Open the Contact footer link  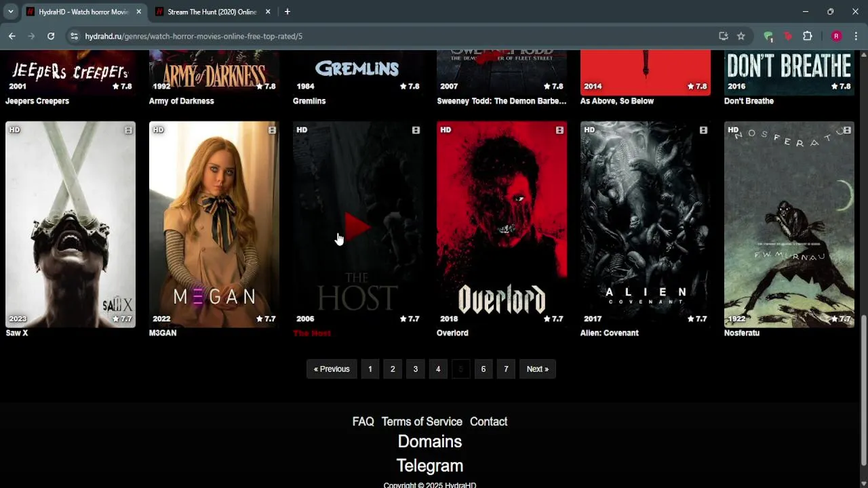(488, 422)
